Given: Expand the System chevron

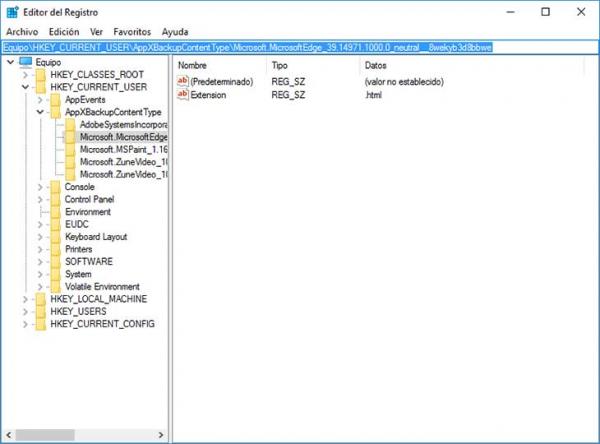Looking at the screenshot, I should click(40, 274).
